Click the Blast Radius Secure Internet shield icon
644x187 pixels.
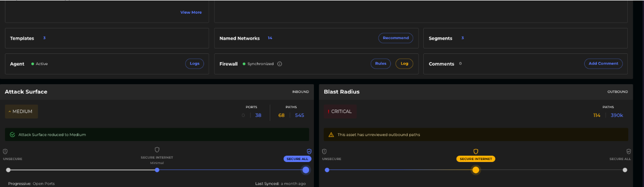pyautogui.click(x=476, y=152)
